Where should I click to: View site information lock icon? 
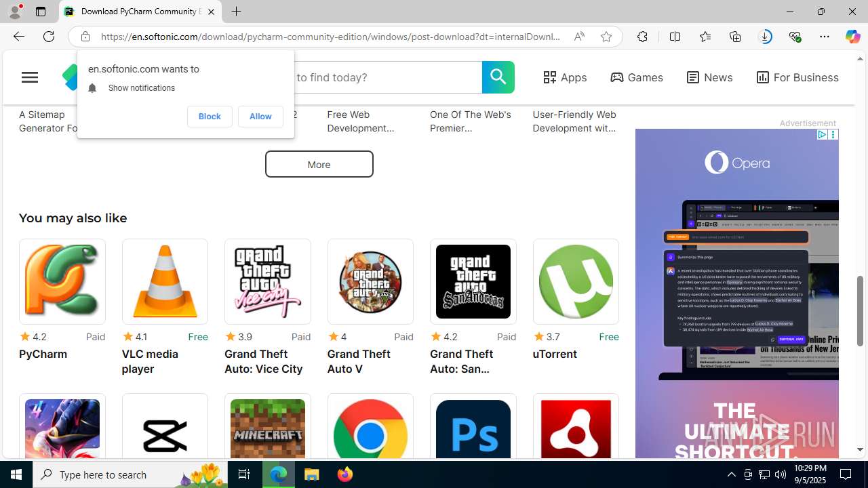click(x=85, y=37)
